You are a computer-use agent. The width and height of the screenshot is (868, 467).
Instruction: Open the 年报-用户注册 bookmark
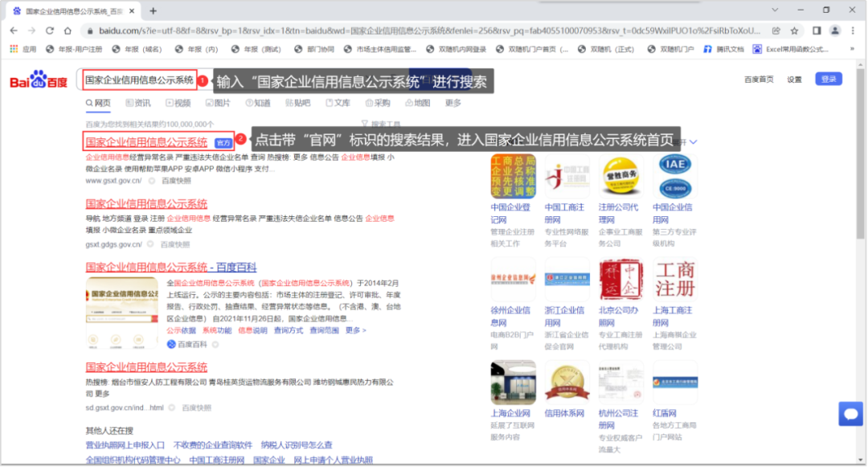(x=74, y=49)
